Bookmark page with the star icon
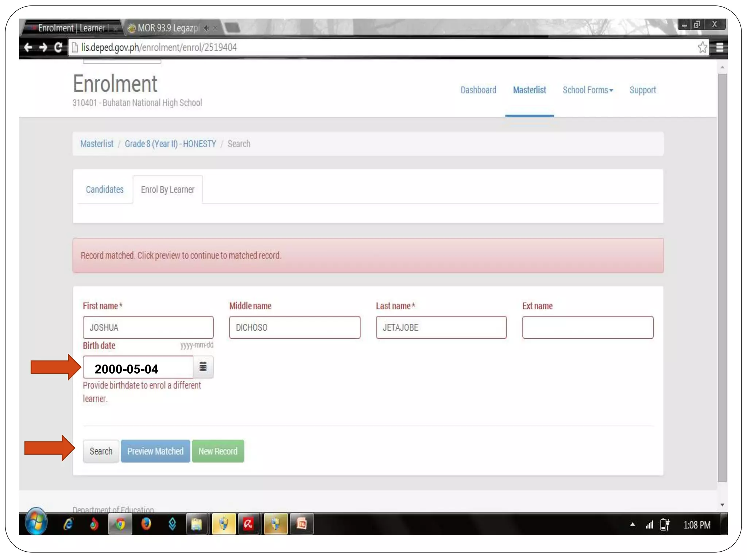 tap(702, 47)
